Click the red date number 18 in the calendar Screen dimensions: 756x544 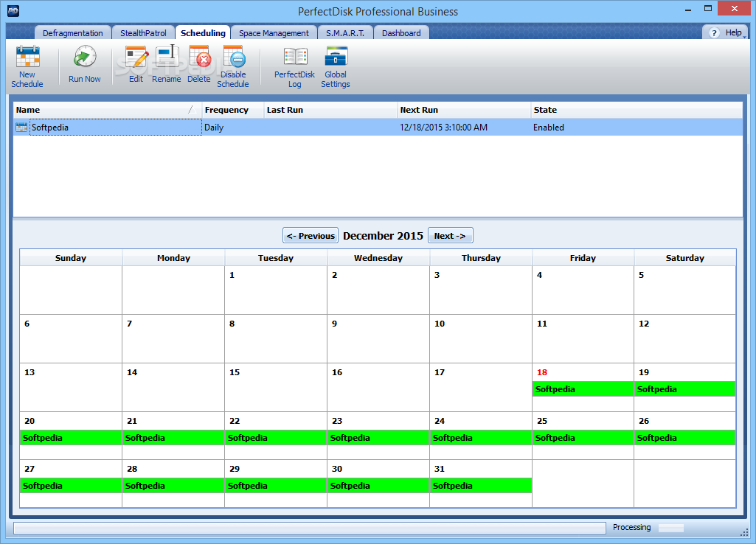(542, 372)
